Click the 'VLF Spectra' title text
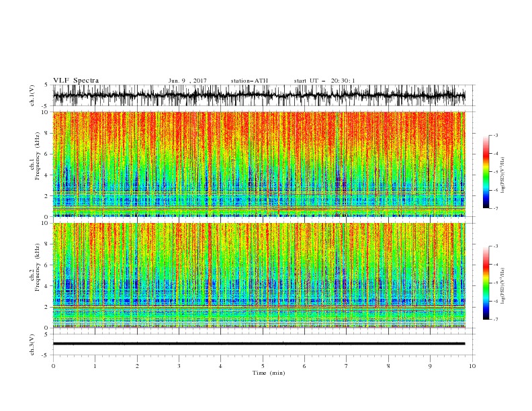 click(x=76, y=81)
